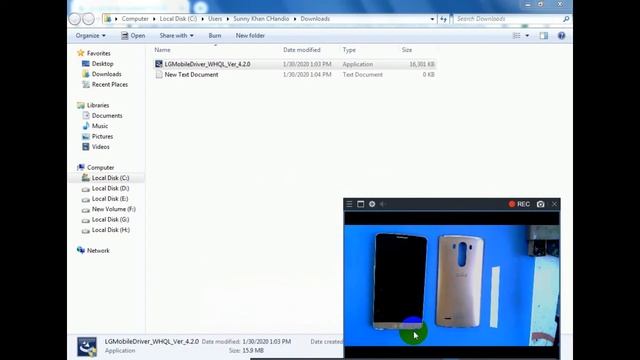Sort by the Size column header
This screenshot has height=360, width=640.
point(407,50)
